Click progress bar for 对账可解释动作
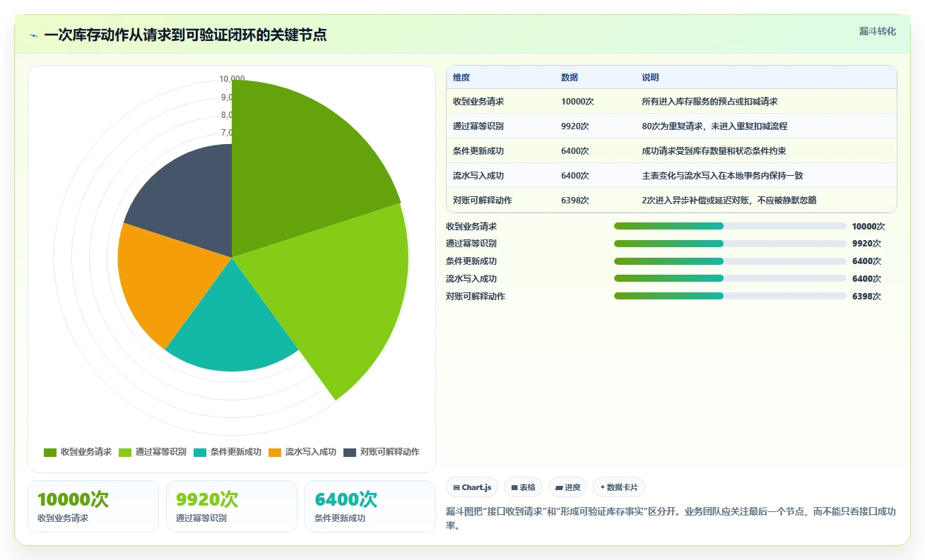925x560 pixels. (x=730, y=296)
